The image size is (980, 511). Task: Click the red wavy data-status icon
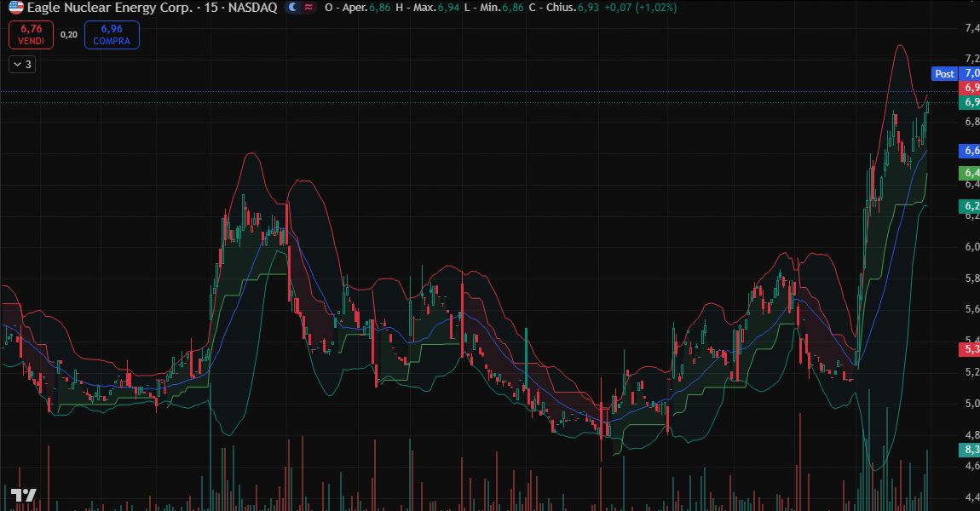(308, 8)
